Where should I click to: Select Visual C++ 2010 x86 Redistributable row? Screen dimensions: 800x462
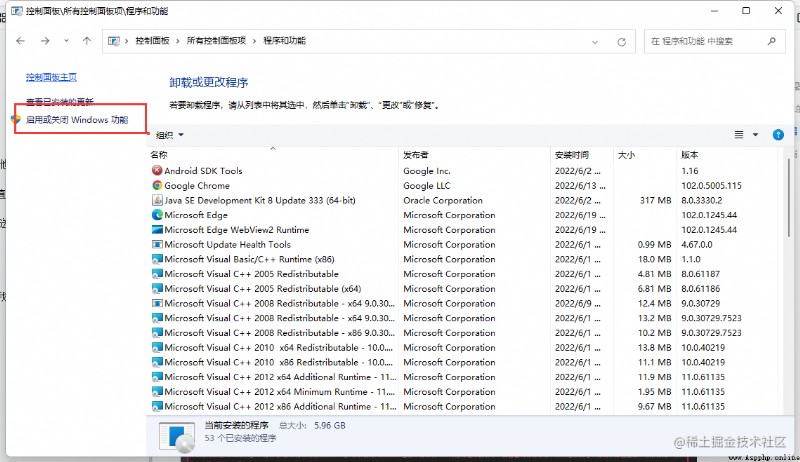[463, 363]
